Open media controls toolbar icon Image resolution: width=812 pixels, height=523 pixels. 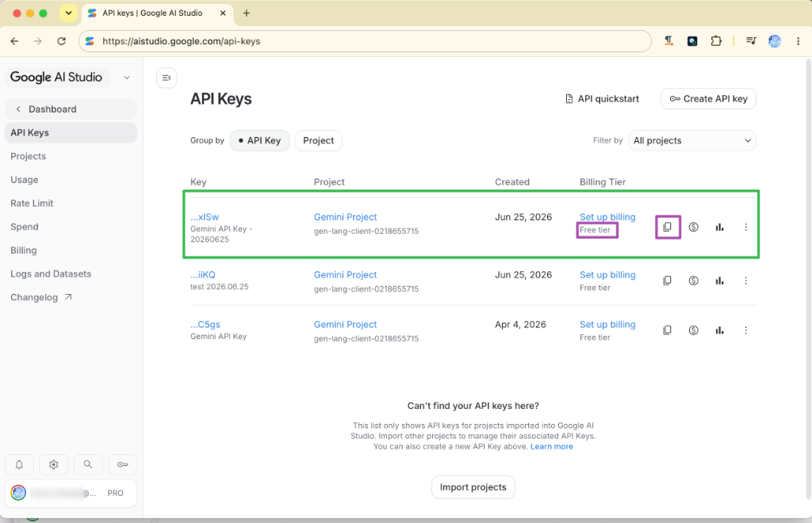(751, 41)
